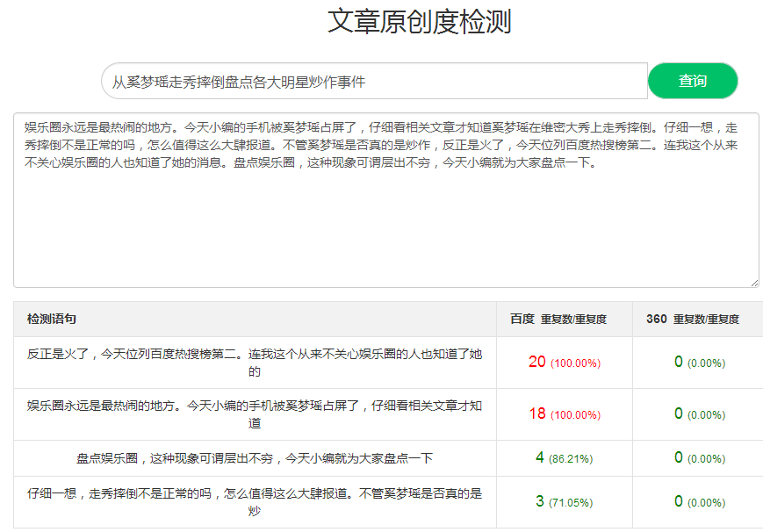Viewport: 763px width, 532px height.
Task: Open Baidu result count 18 link
Action: click(x=537, y=413)
